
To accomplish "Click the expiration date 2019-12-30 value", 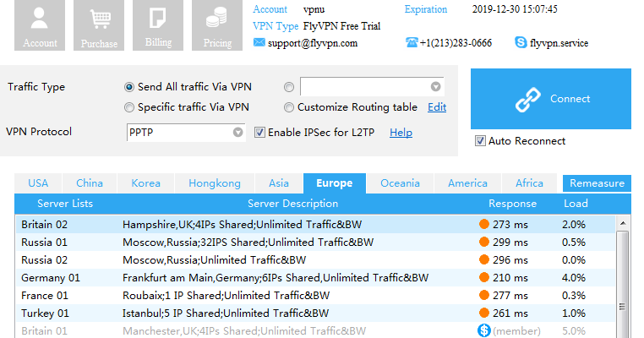I will (x=515, y=9).
